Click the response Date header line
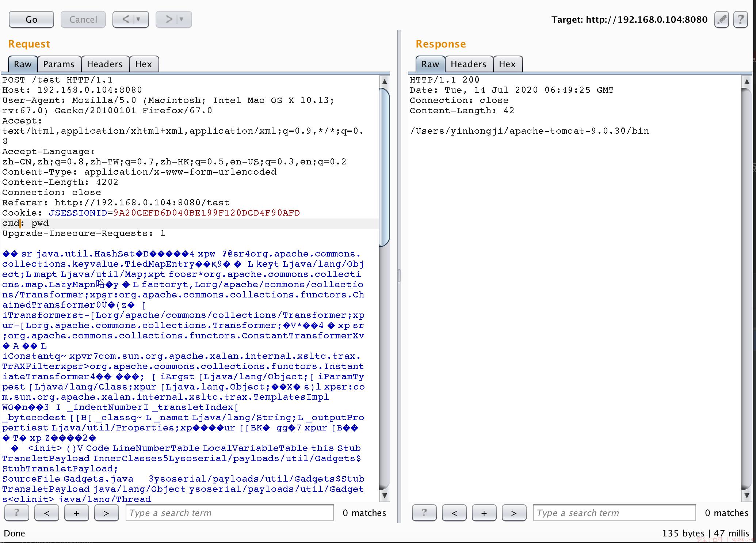The width and height of the screenshot is (756, 543). click(x=512, y=90)
